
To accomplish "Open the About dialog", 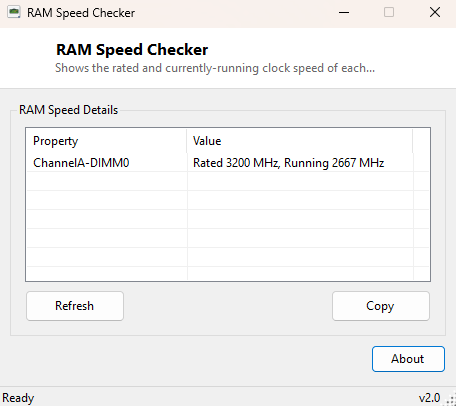I will click(408, 359).
